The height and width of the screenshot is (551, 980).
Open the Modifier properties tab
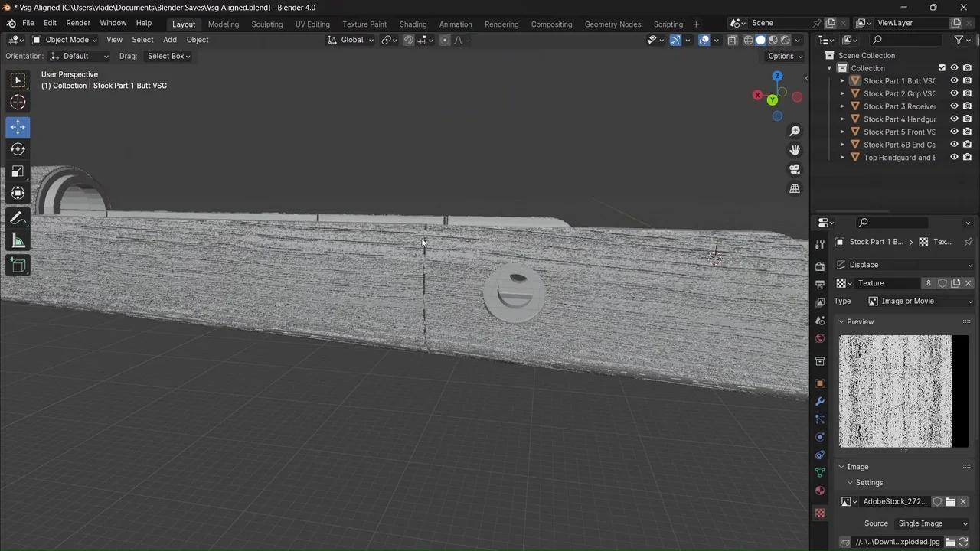pos(820,400)
